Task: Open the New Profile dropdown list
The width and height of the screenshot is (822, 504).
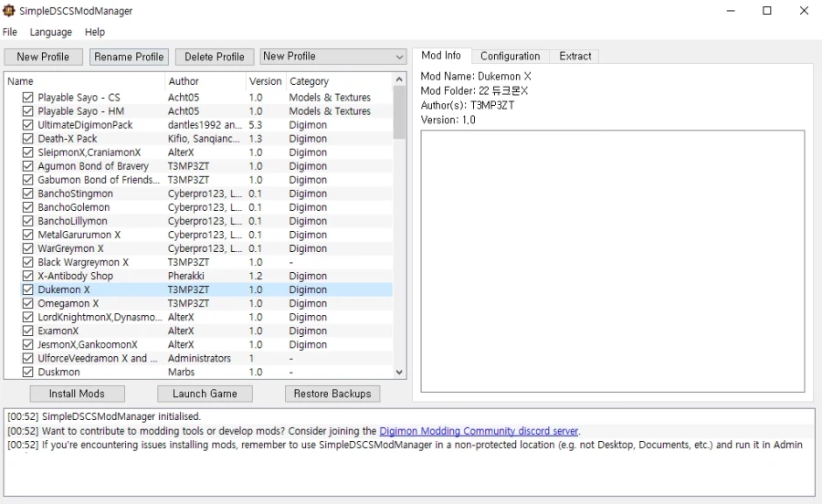Action: [x=333, y=57]
